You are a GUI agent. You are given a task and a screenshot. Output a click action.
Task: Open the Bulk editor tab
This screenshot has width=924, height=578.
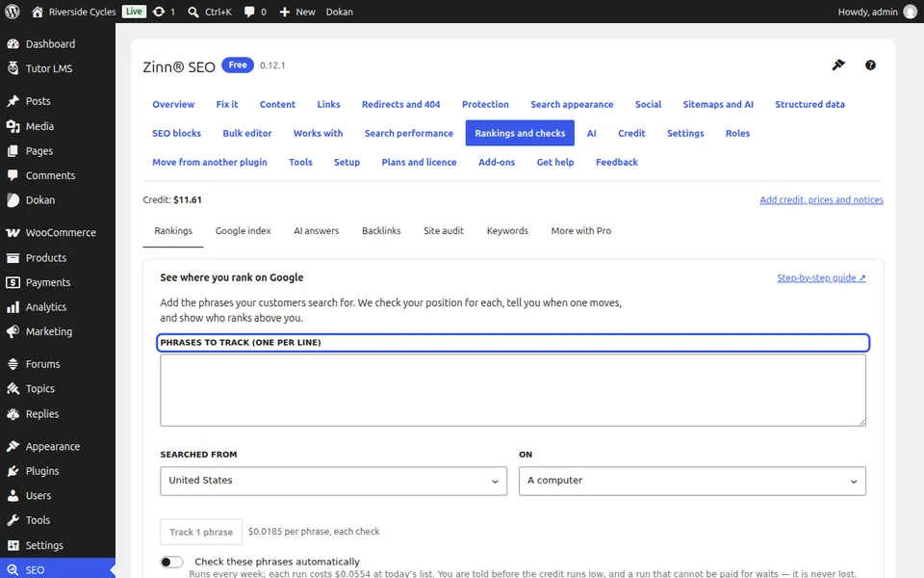click(247, 133)
